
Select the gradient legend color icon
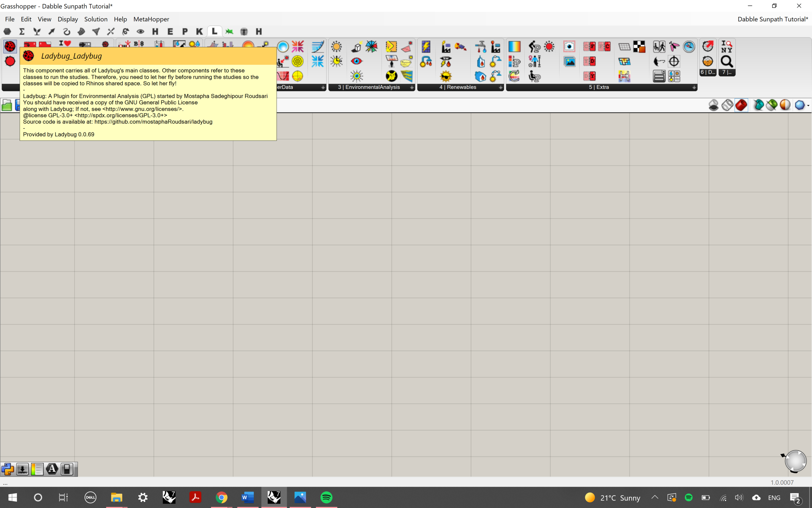pyautogui.click(x=514, y=46)
